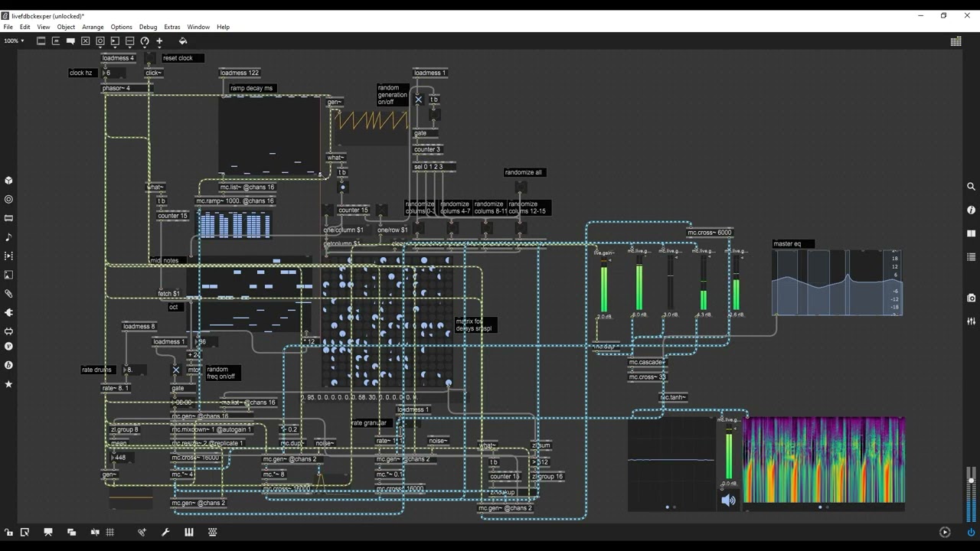Screen dimensions: 980x551
Task: Toggle the grid display icon
Action: [110, 532]
